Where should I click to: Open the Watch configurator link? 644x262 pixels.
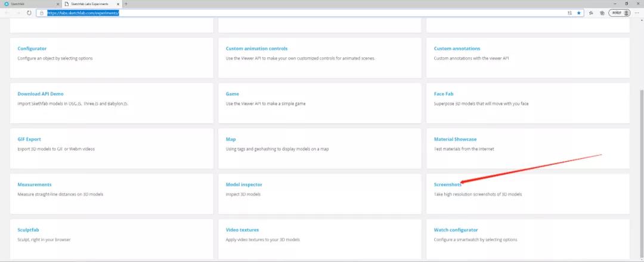[x=456, y=230]
